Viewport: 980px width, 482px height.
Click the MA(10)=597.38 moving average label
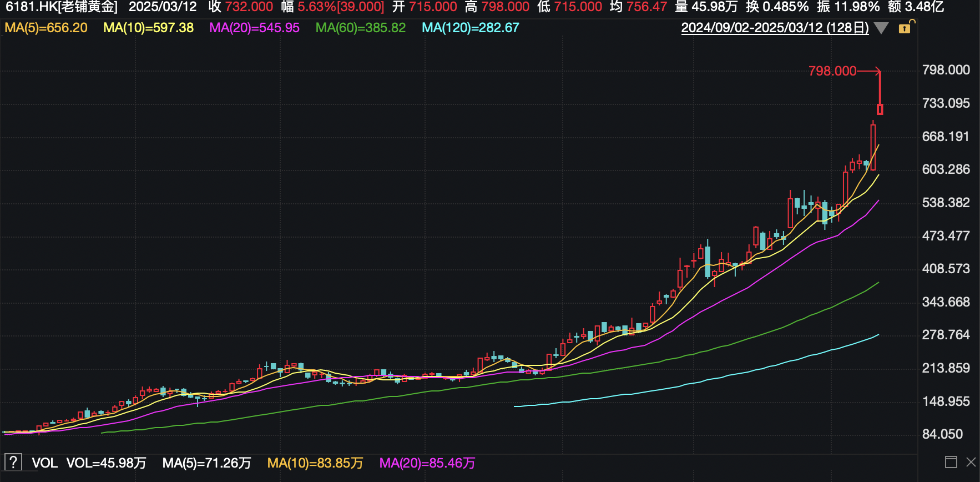click(x=148, y=28)
